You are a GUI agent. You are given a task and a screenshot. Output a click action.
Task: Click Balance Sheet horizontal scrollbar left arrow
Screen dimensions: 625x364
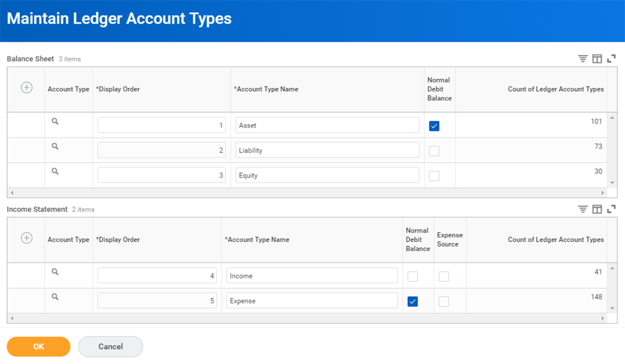tap(12, 193)
